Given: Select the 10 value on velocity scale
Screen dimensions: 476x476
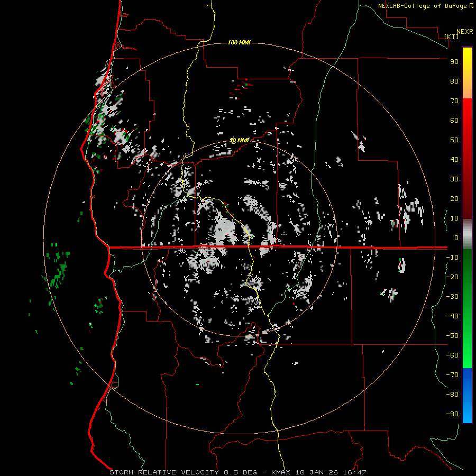Looking at the screenshot, I should tap(454, 218).
